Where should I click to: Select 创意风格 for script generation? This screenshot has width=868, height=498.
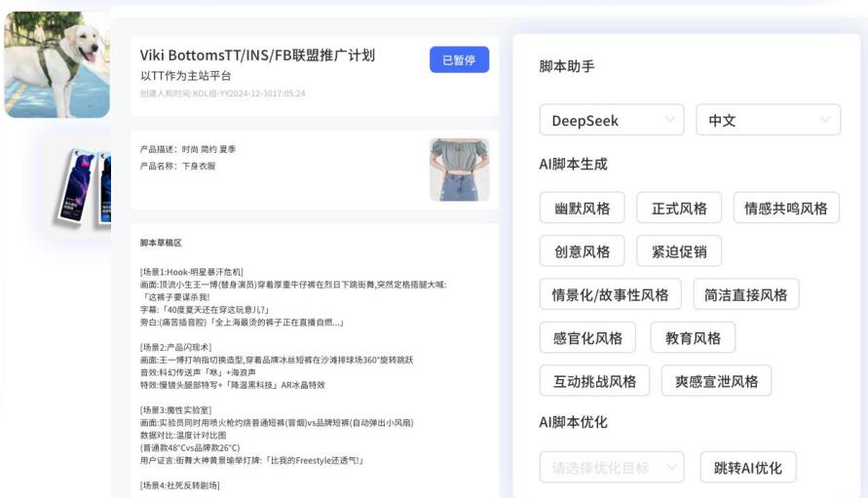pos(582,251)
